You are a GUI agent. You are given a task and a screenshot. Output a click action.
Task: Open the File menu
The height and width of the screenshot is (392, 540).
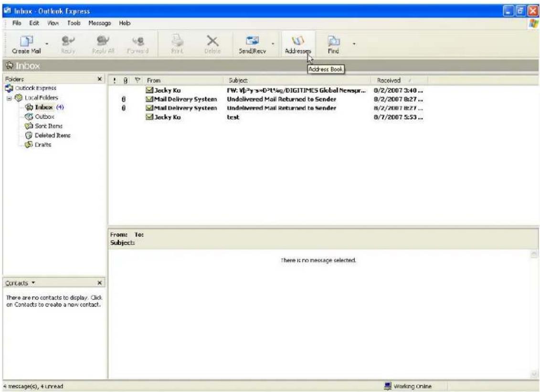[x=17, y=23]
